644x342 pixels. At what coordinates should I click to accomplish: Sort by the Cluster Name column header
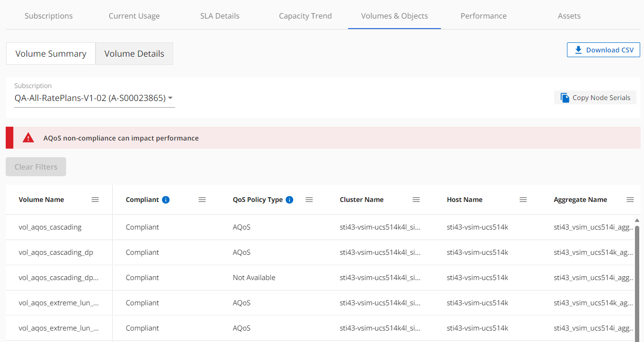361,200
